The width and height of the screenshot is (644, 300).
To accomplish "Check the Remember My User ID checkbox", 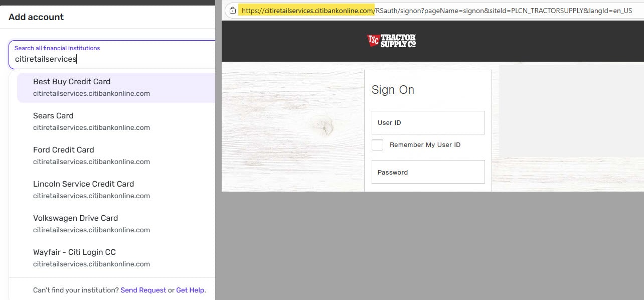I will click(x=378, y=145).
